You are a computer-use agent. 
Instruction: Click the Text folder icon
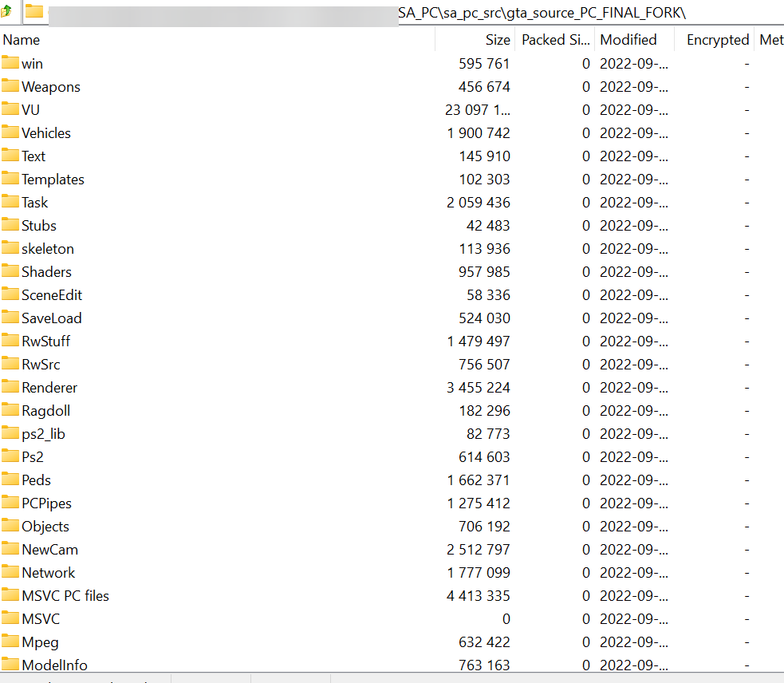click(x=10, y=155)
